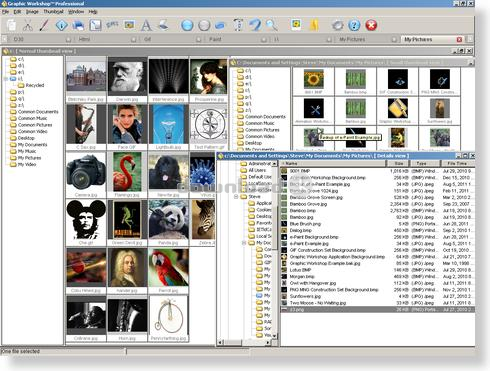This screenshot has width=490, height=371.
Task: Click the red X quit icon
Action: (371, 25)
